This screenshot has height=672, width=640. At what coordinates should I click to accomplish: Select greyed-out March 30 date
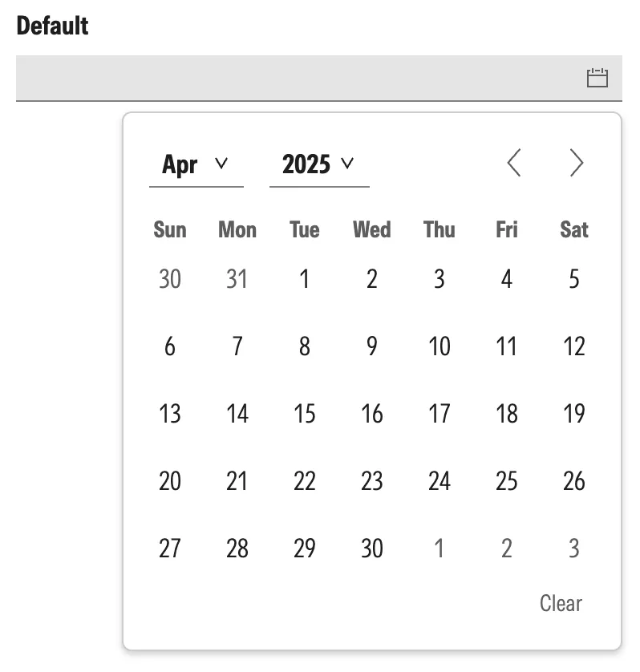(x=170, y=279)
